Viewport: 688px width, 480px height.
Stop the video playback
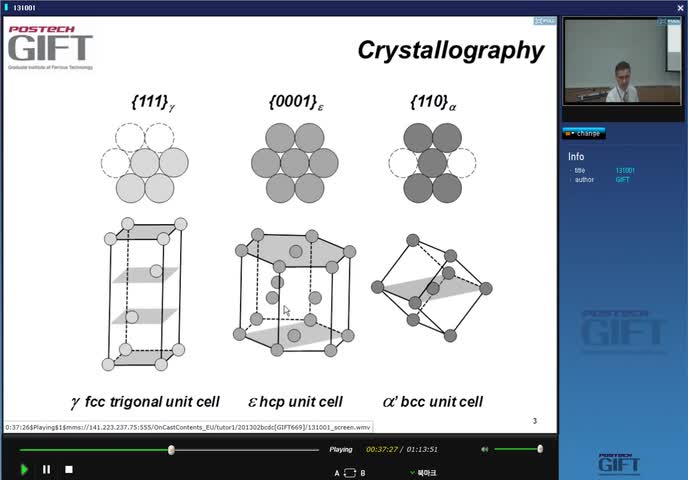69,469
